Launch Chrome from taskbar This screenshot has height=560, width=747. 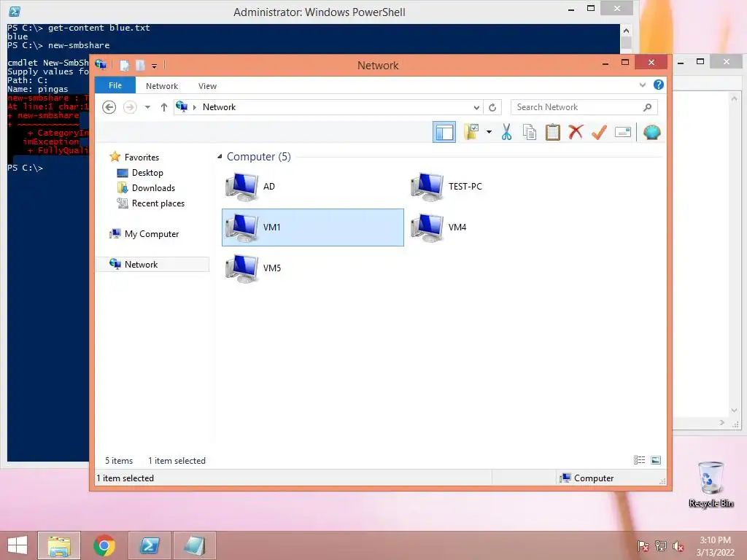pyautogui.click(x=104, y=545)
